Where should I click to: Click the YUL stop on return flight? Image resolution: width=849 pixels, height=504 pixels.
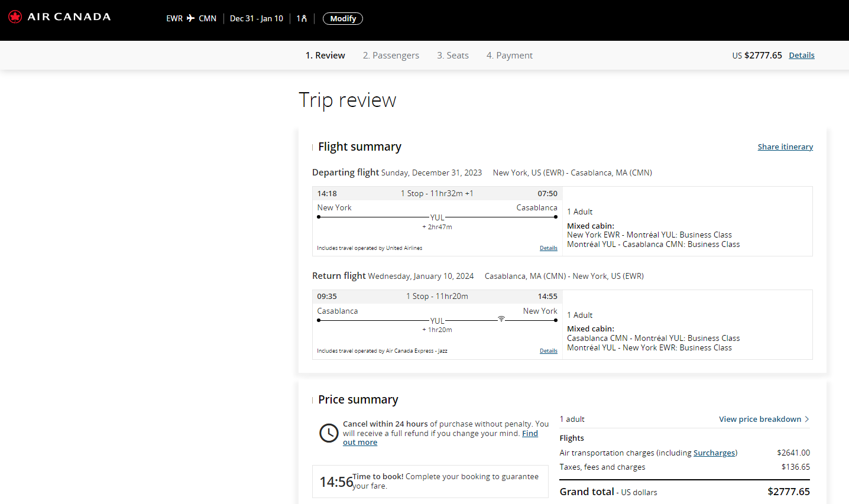click(x=437, y=321)
